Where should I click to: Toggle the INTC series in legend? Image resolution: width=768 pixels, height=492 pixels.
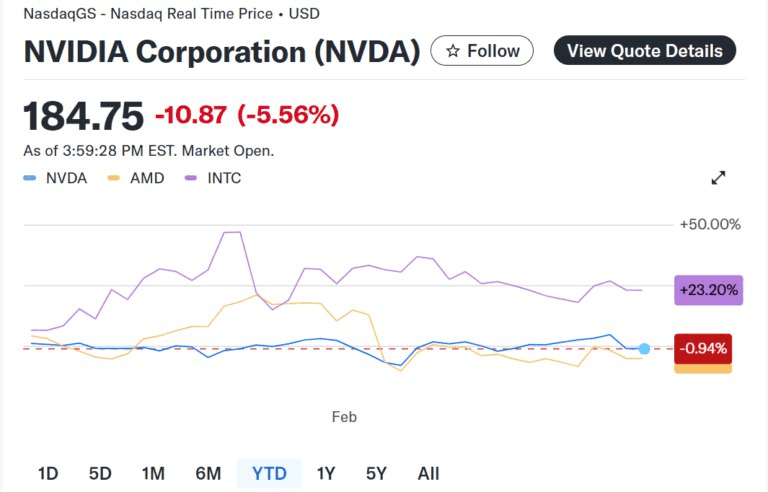coord(213,178)
